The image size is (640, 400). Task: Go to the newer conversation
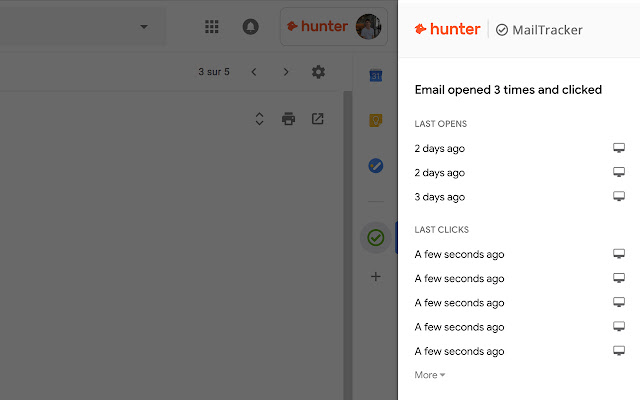click(254, 72)
